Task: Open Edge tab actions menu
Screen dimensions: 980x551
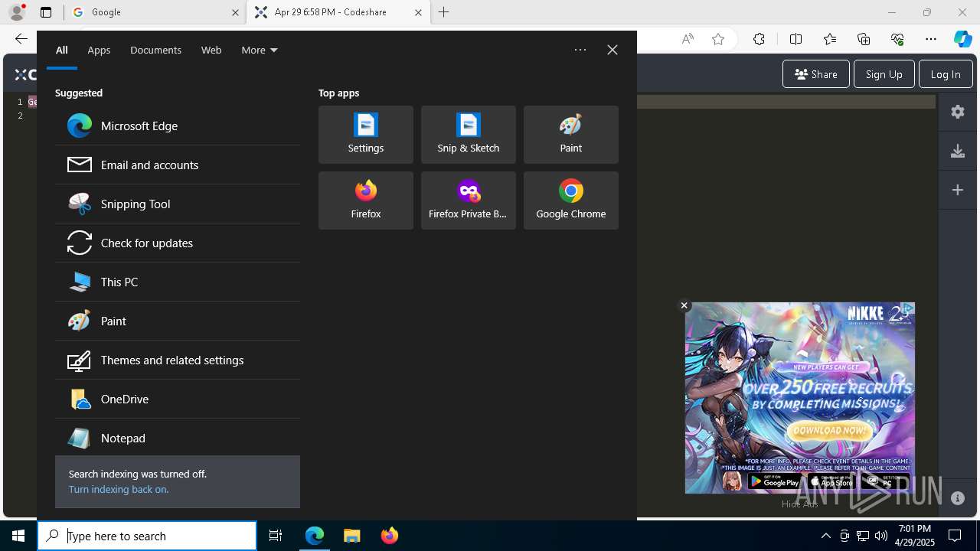Action: pos(46,12)
